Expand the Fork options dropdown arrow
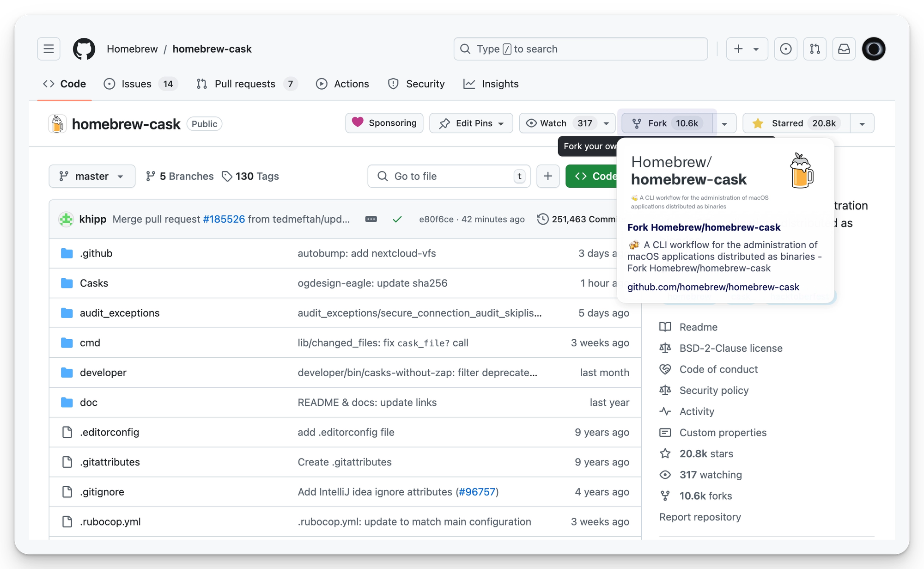The height and width of the screenshot is (569, 924). coord(724,124)
